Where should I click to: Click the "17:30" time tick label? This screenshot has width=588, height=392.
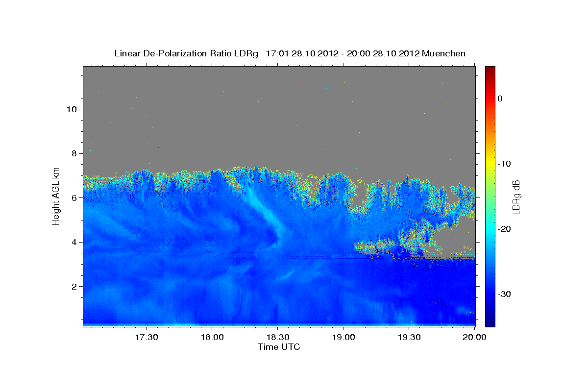point(146,338)
